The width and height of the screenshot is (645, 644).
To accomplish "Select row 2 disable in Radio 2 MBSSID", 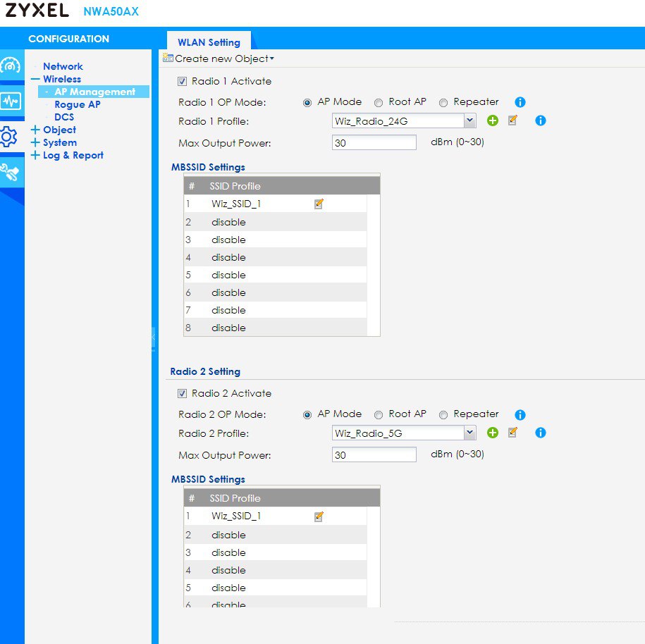I will [275, 535].
